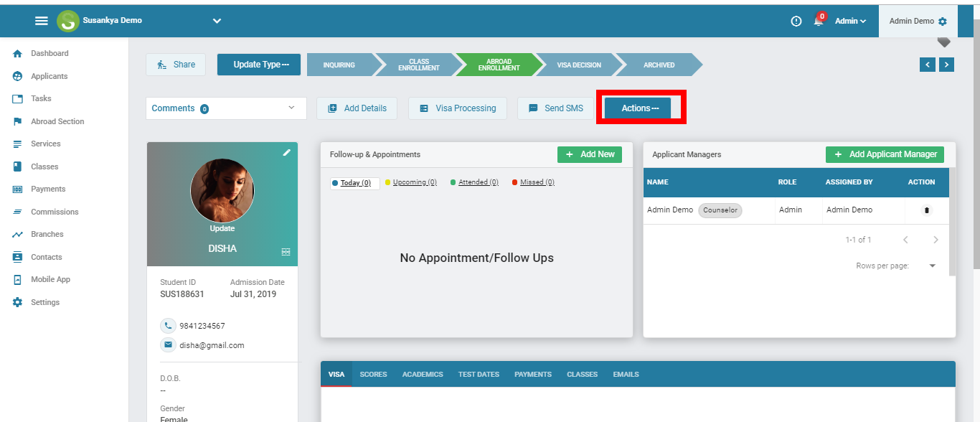Click the email icon beside disha@gmail.com
This screenshot has height=422, width=980.
coord(168,344)
